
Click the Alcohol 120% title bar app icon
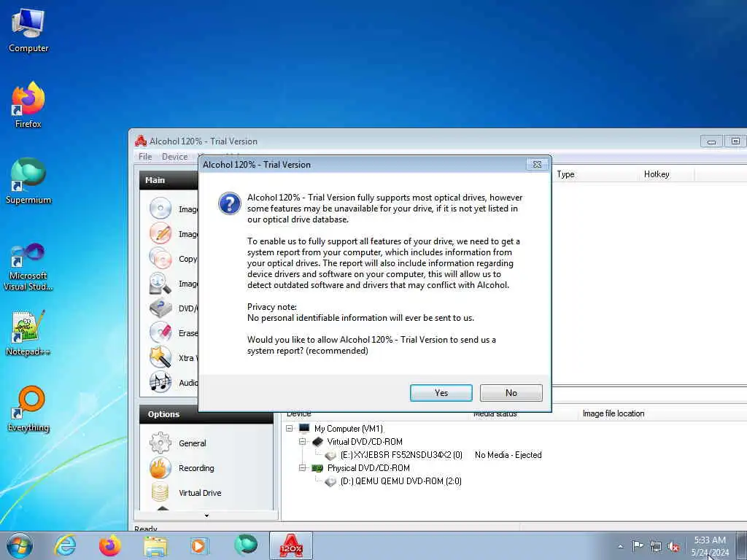pos(141,141)
